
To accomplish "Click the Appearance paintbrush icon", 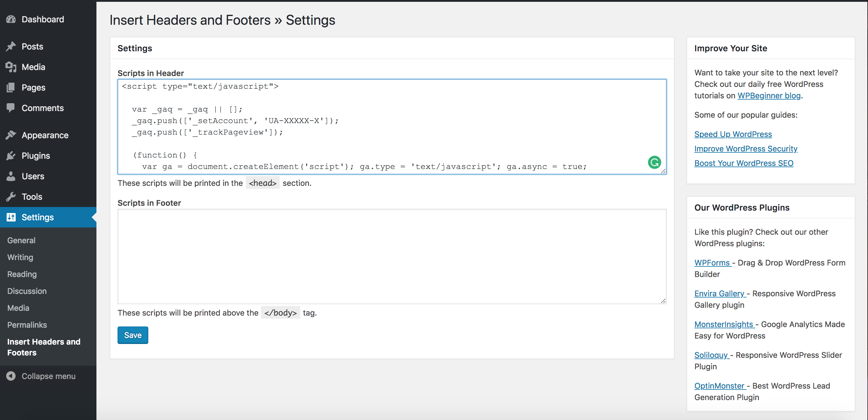I will click(11, 135).
